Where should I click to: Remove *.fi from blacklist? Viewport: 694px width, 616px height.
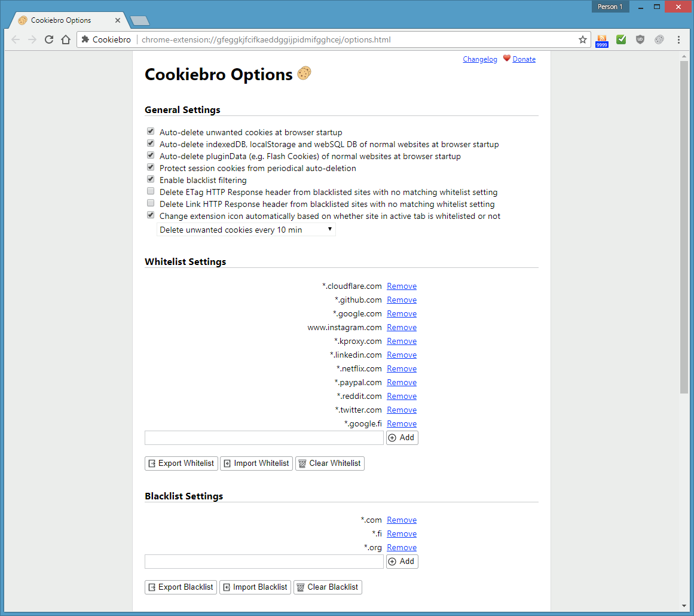pos(402,533)
